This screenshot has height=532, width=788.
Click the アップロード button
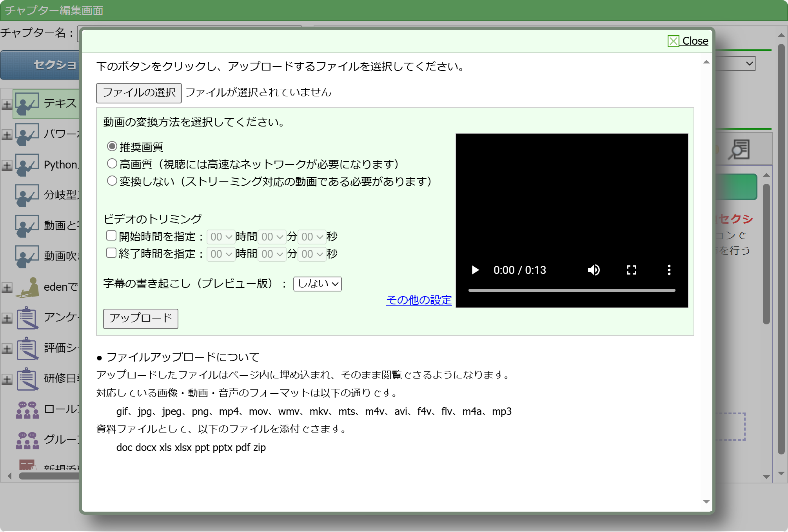tap(141, 318)
